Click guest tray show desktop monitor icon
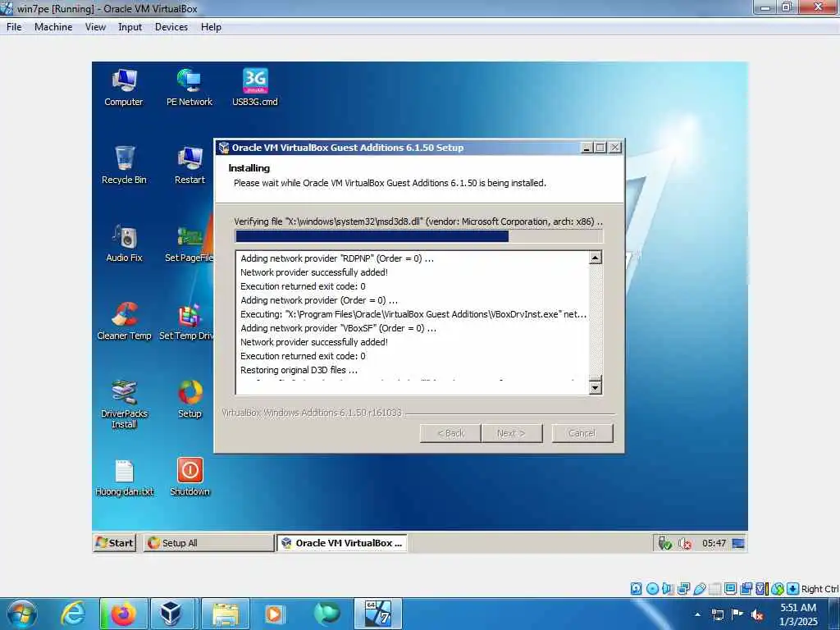Viewport: 840px width, 630px height. click(x=738, y=543)
